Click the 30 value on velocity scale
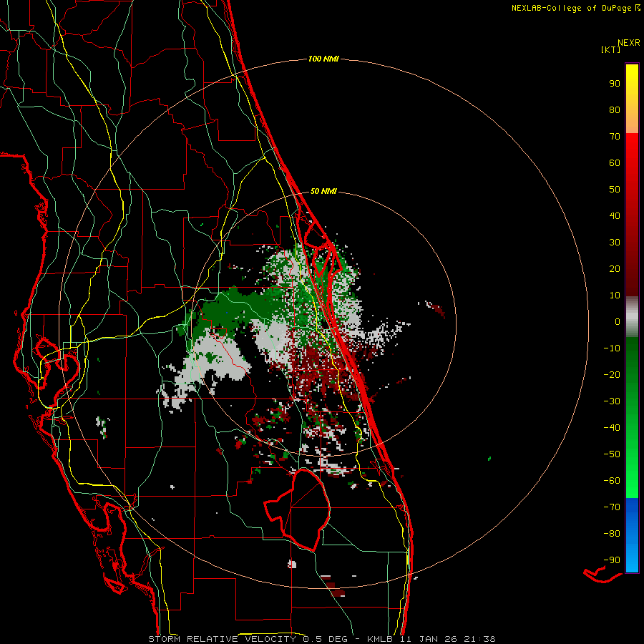644x644 pixels. 615,243
